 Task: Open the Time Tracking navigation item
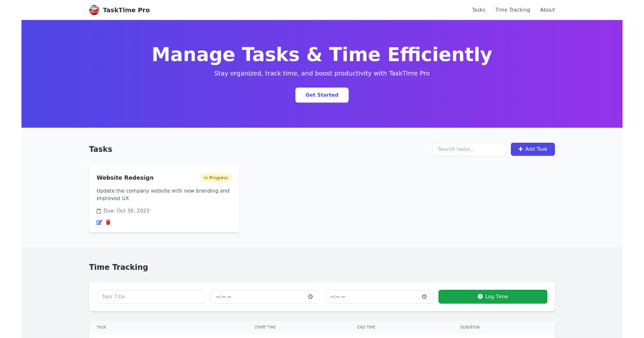tap(512, 10)
